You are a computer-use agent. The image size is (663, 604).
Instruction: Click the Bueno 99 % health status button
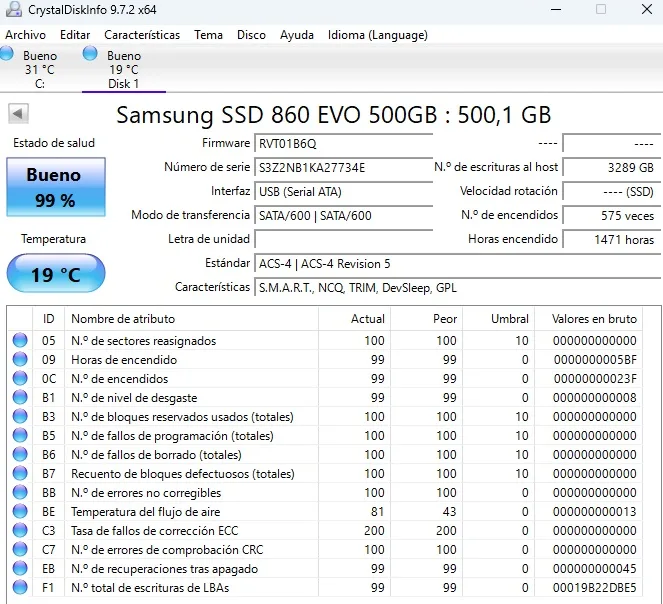point(56,187)
